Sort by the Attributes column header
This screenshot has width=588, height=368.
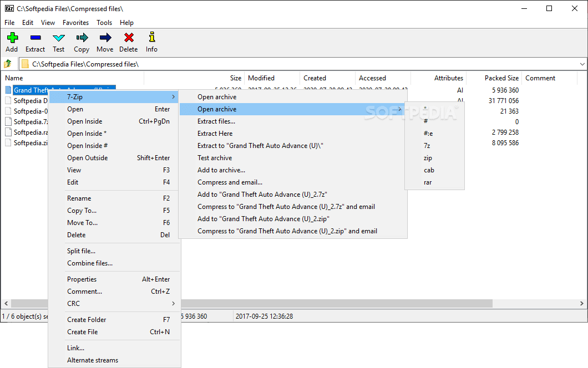(x=439, y=78)
